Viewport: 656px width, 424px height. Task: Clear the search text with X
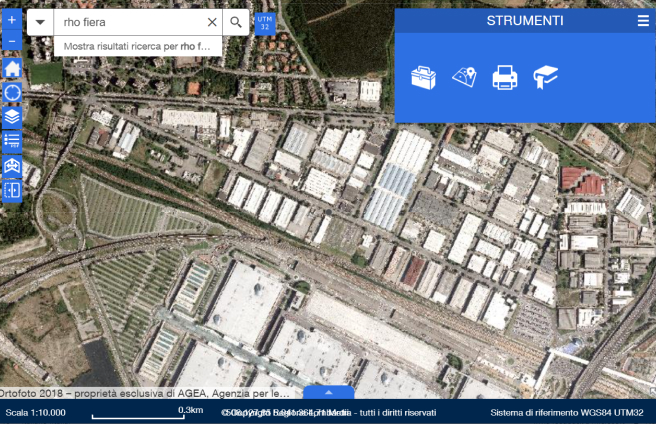[211, 22]
